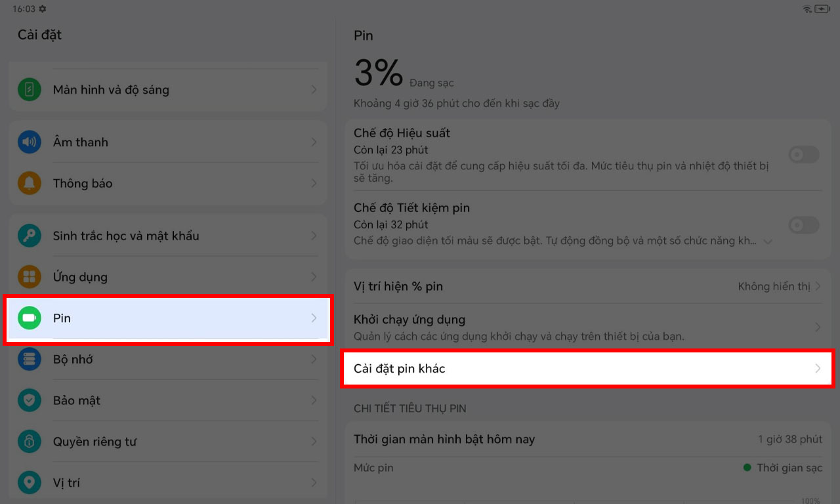Viewport: 840px width, 504px height.
Task: Tap the green battery icon
Action: (30, 318)
